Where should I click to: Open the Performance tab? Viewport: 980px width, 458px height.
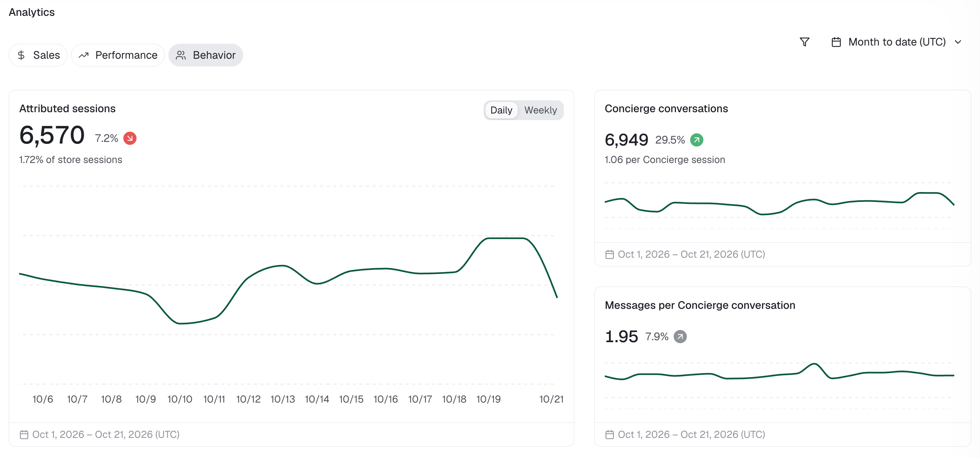(x=118, y=55)
